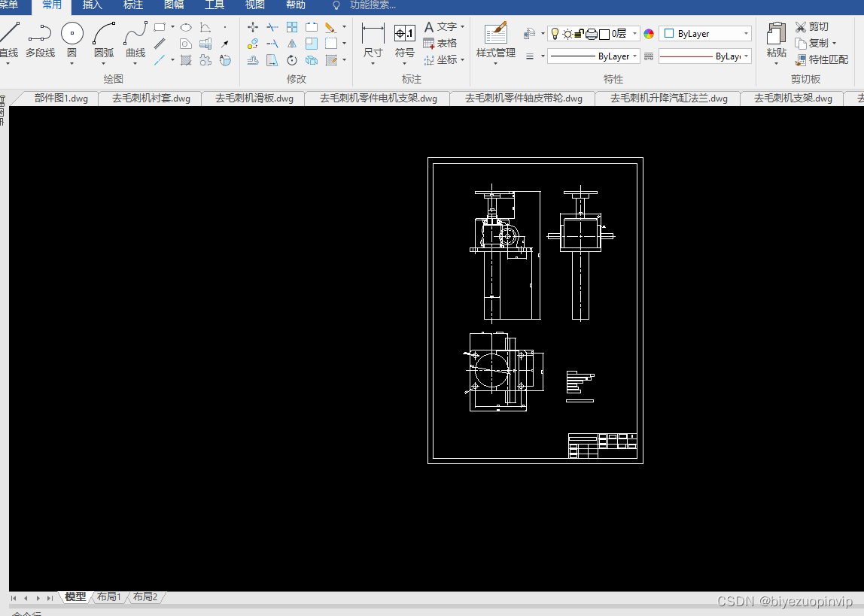Click the 功能搜索 search field
This screenshot has height=616, width=864.
(373, 5)
